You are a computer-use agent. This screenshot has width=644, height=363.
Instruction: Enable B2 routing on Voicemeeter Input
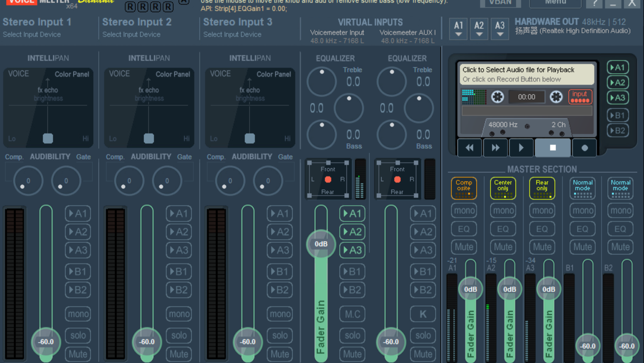352,290
